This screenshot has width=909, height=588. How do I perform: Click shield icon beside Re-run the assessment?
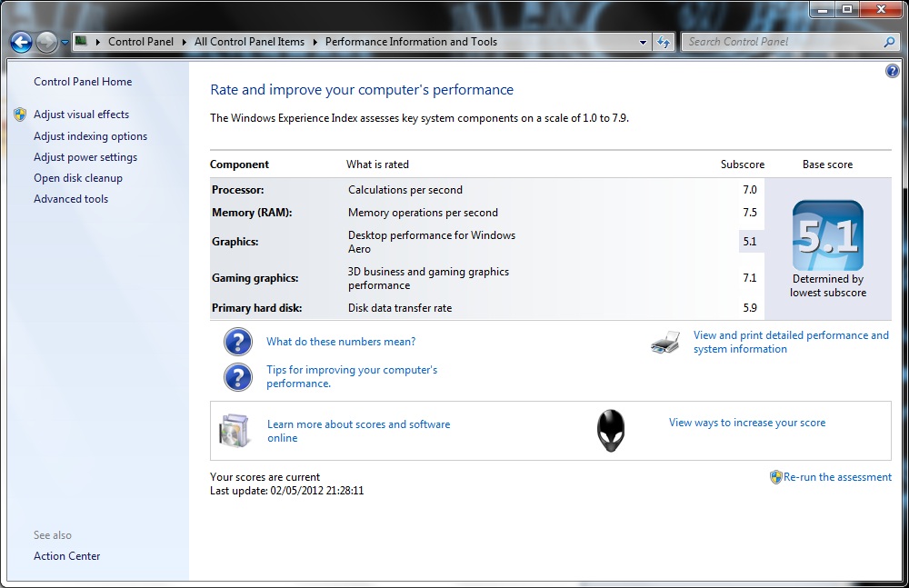click(x=775, y=477)
